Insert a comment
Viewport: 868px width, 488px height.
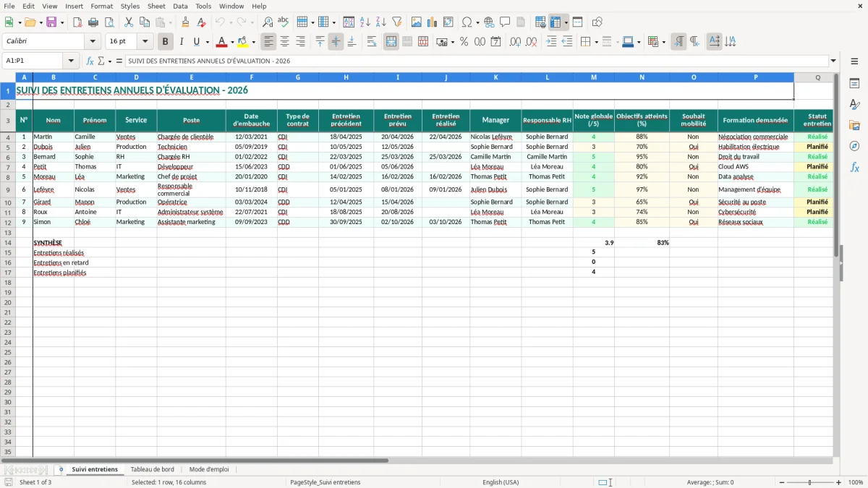pyautogui.click(x=506, y=22)
